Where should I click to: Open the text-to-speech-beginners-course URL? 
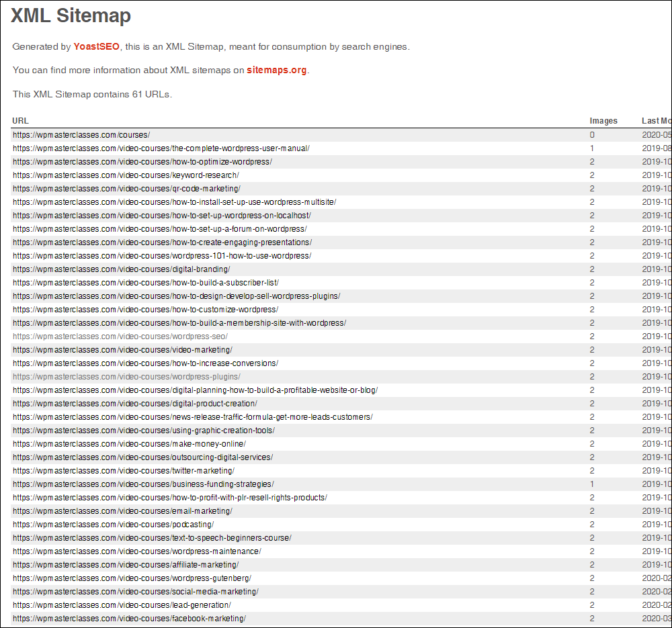152,537
